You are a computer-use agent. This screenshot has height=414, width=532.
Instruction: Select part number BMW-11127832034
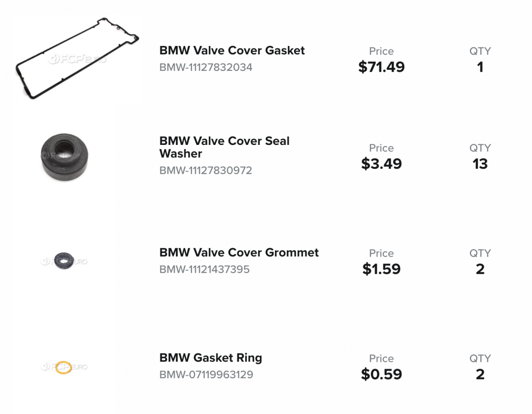(x=206, y=67)
